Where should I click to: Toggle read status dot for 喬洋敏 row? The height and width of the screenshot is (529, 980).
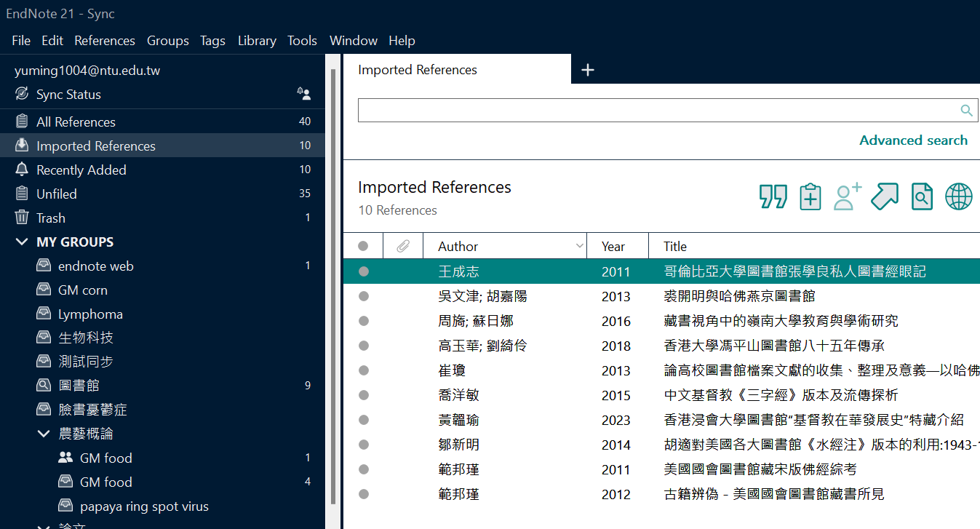364,395
